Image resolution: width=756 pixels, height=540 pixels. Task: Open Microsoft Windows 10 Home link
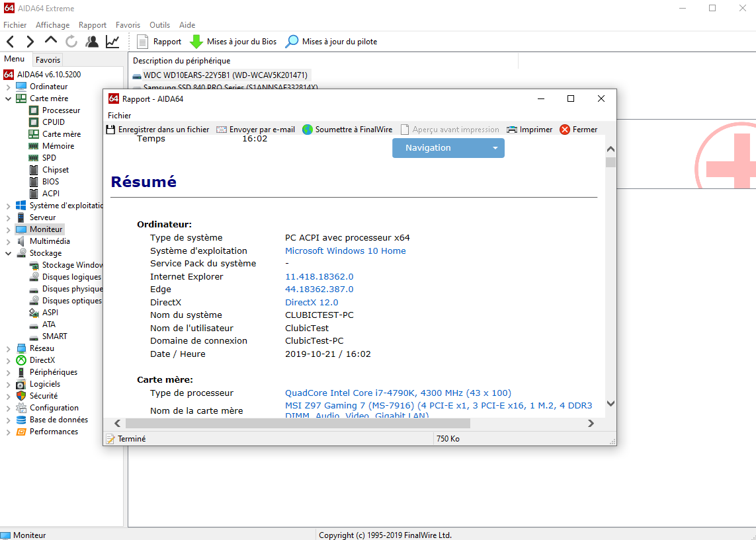[x=345, y=251]
